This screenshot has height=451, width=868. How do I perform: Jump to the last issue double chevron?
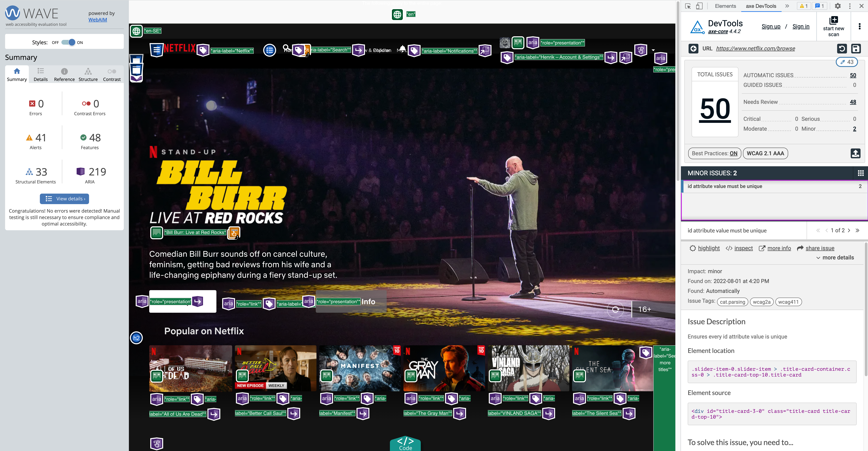[x=857, y=231]
